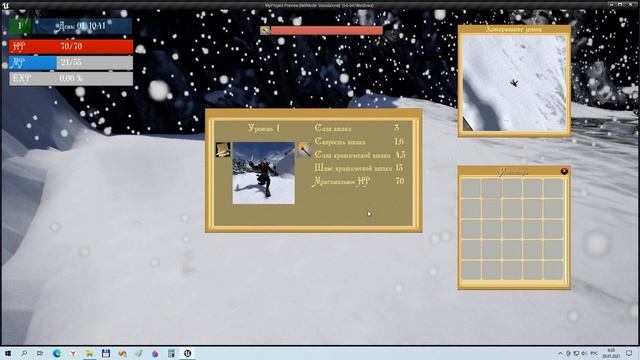This screenshot has height=360, width=640.
Task: Click the network icon in the system tray
Action: (x=576, y=353)
